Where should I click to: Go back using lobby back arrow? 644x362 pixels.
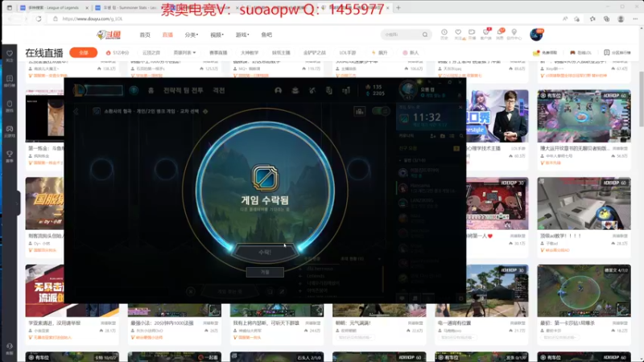76,111
